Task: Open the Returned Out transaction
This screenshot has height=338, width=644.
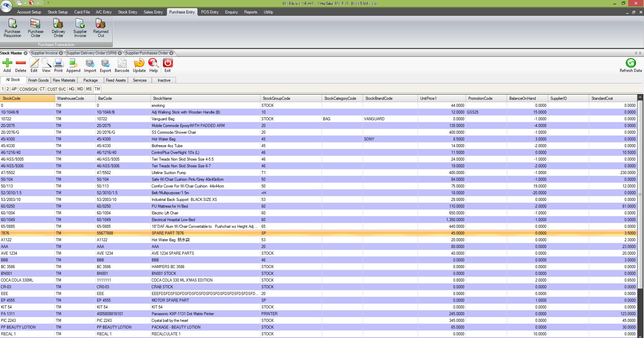Action: click(101, 28)
